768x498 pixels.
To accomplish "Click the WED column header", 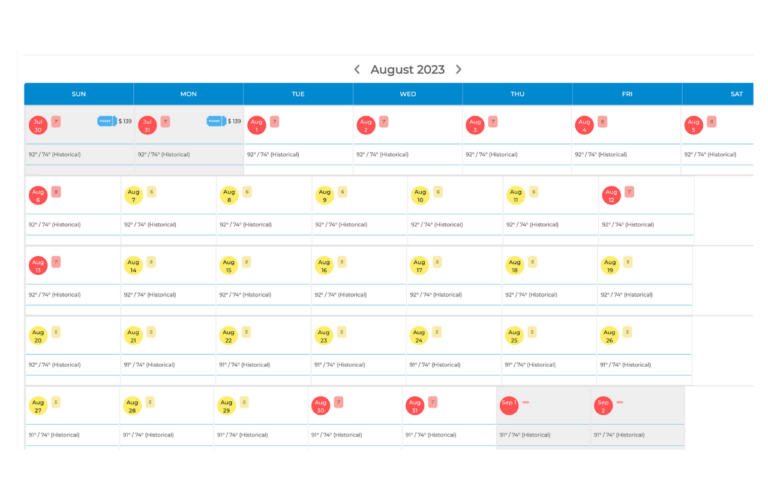I will (408, 94).
